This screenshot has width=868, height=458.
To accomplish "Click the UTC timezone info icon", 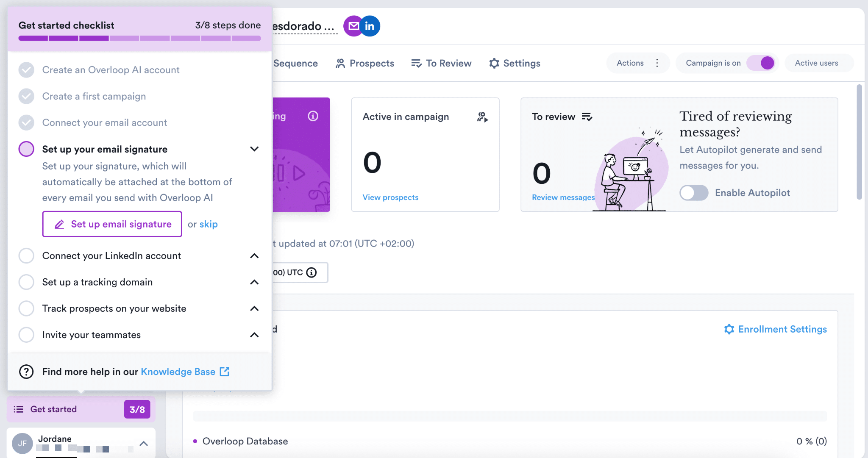I will click(312, 272).
